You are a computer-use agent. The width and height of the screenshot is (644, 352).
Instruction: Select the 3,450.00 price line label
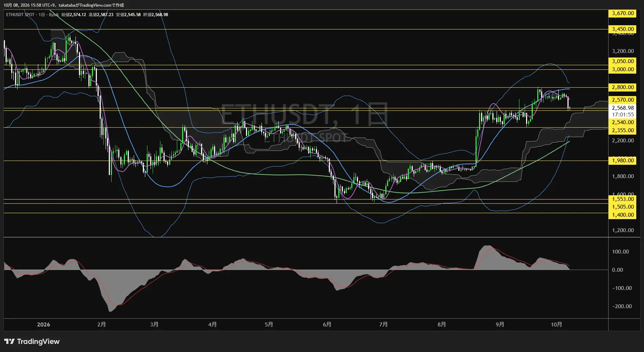[622, 29]
